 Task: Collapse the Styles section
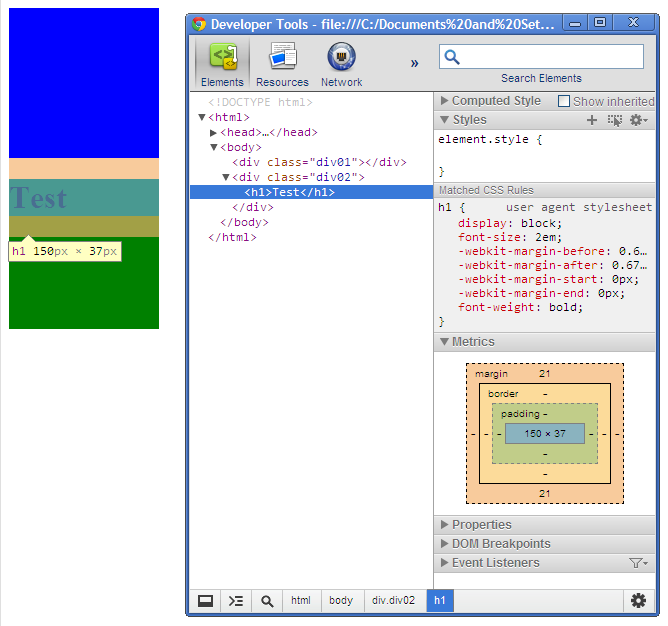[444, 120]
